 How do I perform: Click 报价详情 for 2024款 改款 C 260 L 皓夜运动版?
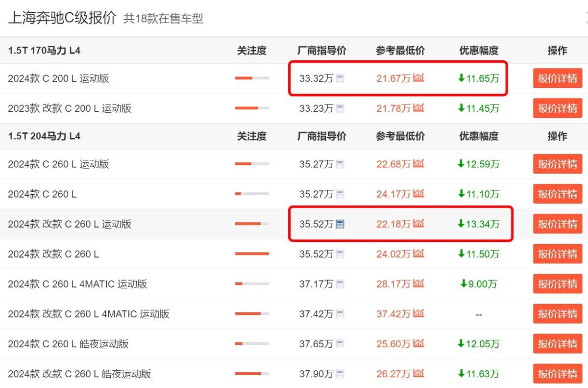click(x=558, y=374)
